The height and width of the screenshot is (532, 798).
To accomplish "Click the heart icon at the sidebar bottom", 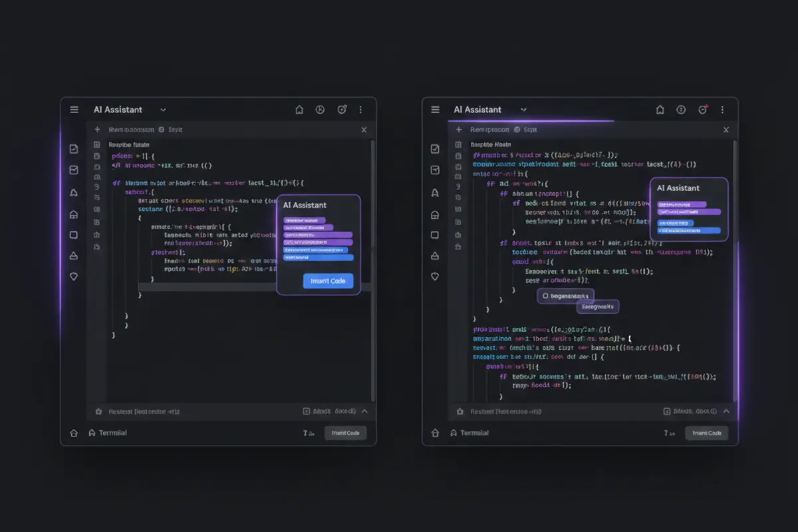I will 74,277.
